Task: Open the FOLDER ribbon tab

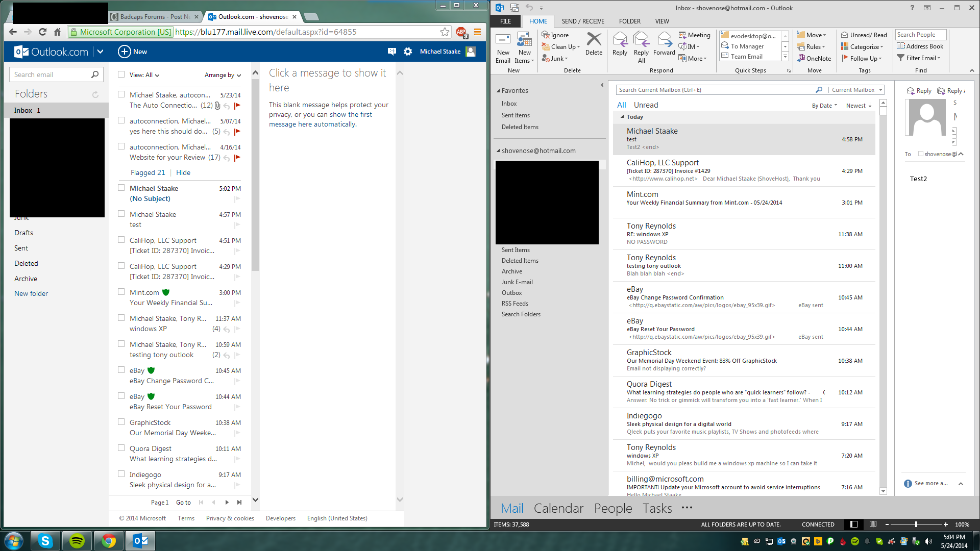Action: (629, 21)
